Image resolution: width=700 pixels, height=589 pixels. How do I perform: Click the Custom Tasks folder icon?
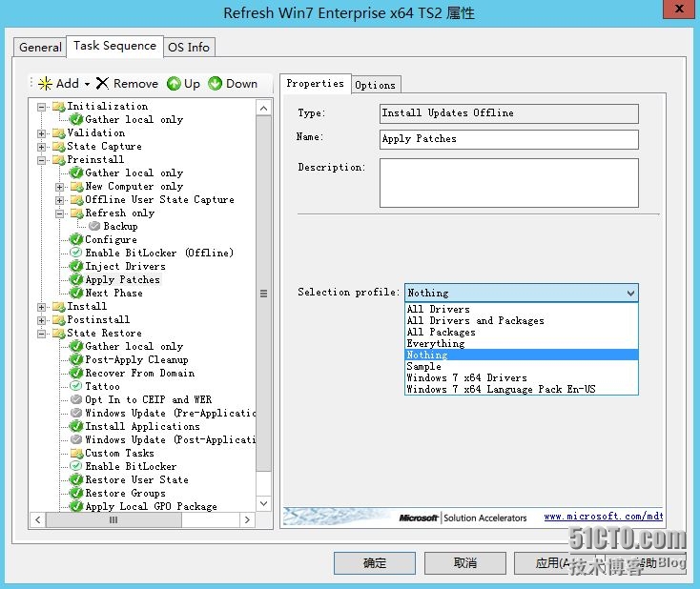click(77, 454)
